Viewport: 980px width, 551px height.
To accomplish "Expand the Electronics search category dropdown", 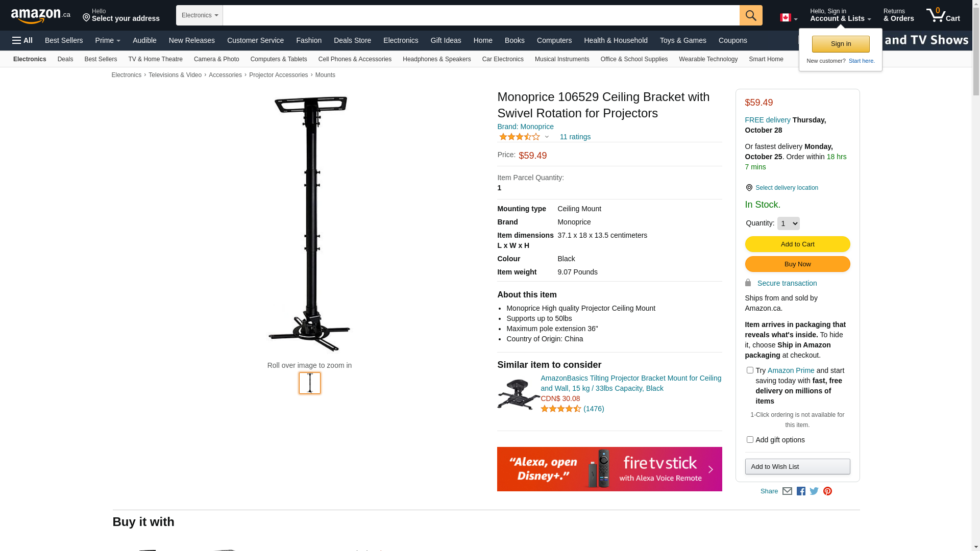I will click(x=200, y=15).
